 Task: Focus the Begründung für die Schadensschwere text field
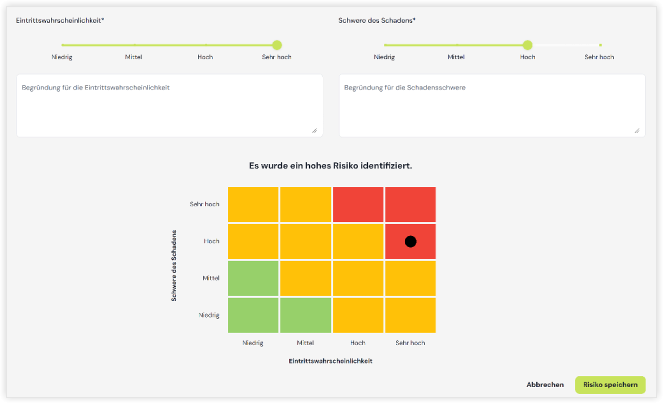[x=490, y=105]
